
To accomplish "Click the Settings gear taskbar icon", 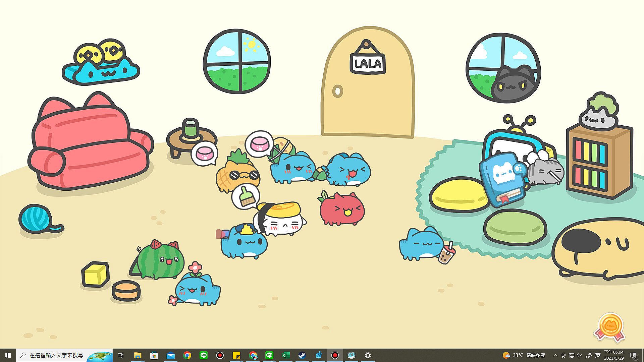I will pos(368,355).
